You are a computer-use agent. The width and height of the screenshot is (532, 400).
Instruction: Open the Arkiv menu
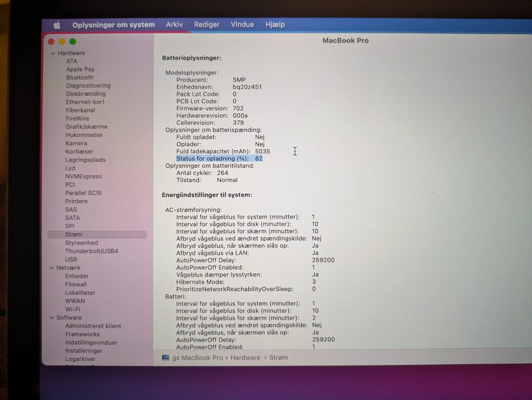coord(175,24)
